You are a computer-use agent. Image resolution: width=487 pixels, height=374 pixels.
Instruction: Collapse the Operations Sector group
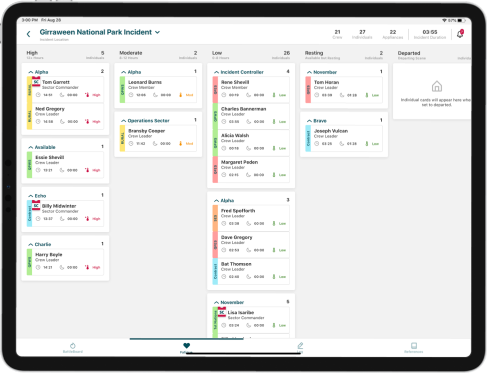[124, 121]
